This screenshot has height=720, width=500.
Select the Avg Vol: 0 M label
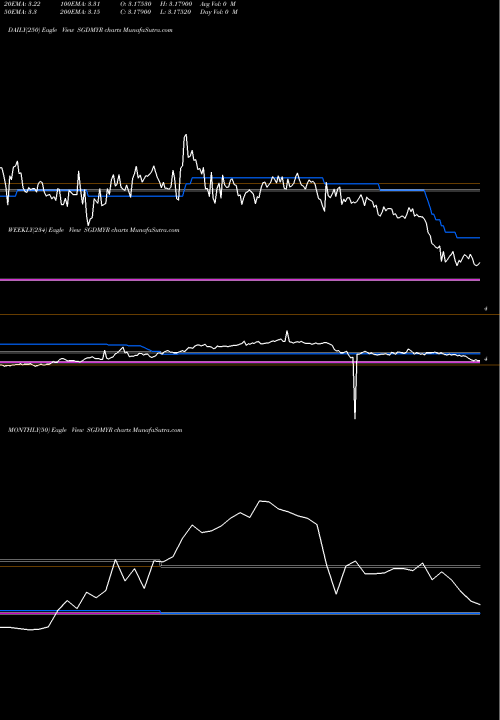pyautogui.click(x=218, y=3)
